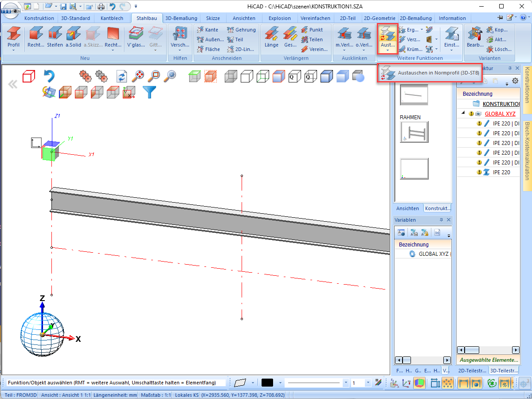Viewport: 532px width, 399px height.
Task: Click the Lösch... delete variant tool
Action: [499, 49]
